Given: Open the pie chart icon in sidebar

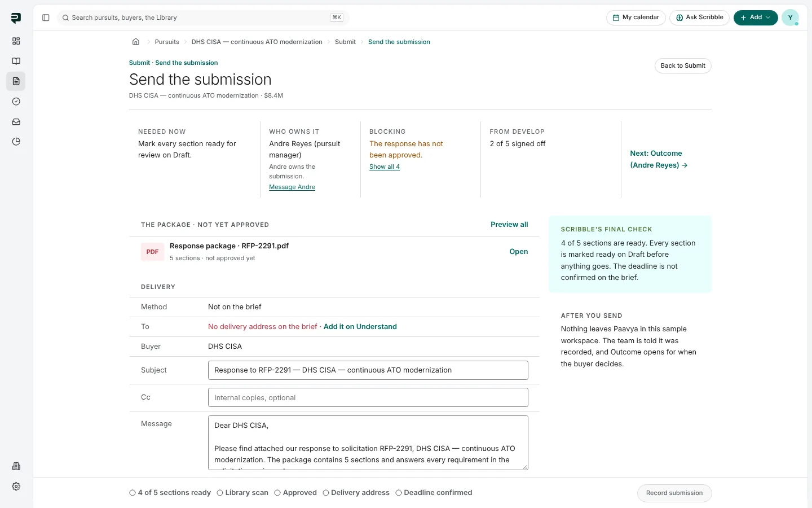Looking at the screenshot, I should coord(16,142).
